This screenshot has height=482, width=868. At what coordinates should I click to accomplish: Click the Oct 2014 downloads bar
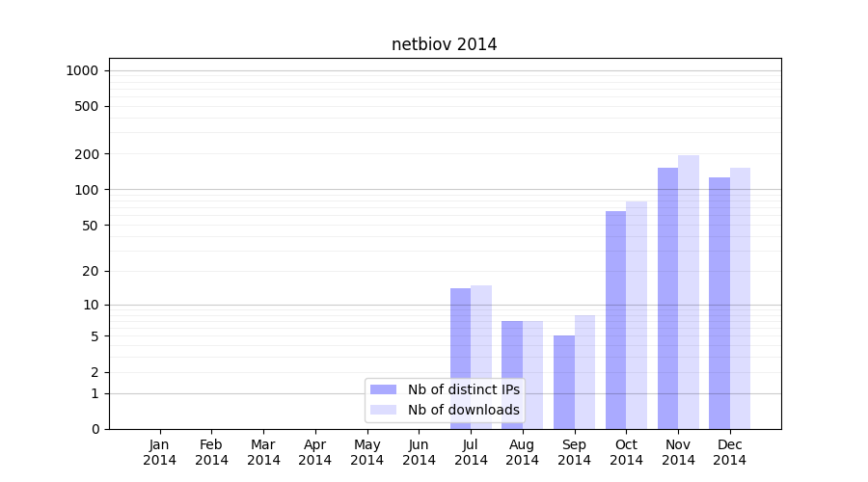(637, 314)
